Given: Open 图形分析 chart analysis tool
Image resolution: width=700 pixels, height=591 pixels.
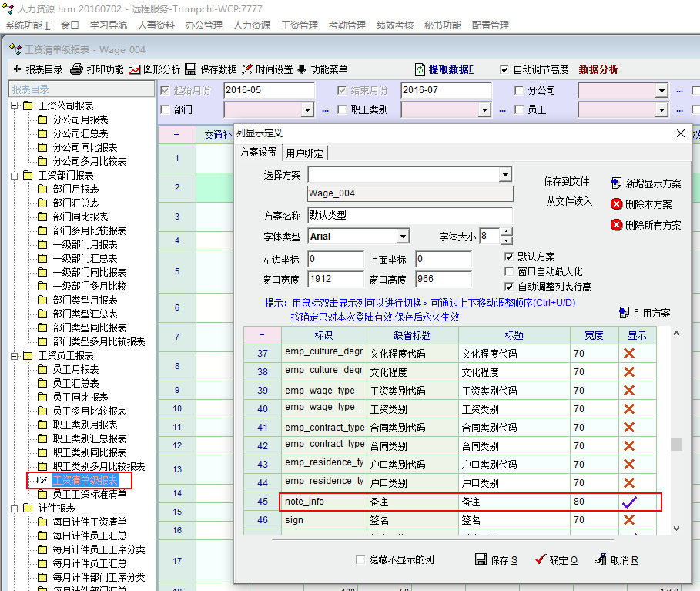Looking at the screenshot, I should (135, 69).
